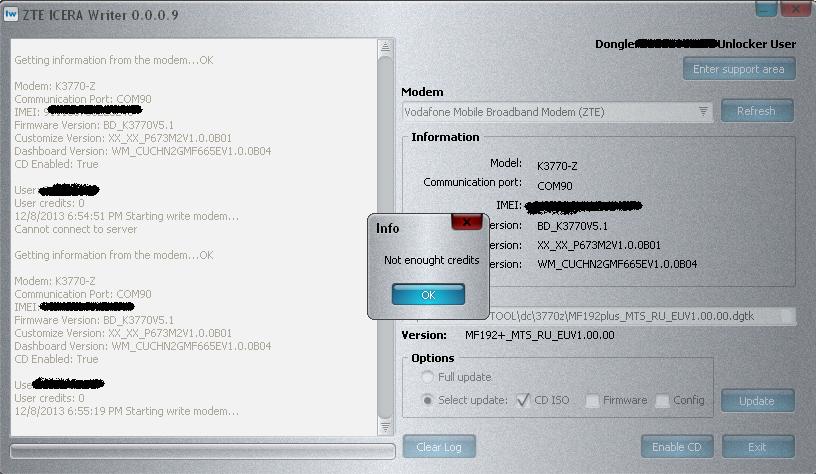
Task: Click the ZTE ICERA Writer title icon
Action: (x=12, y=12)
